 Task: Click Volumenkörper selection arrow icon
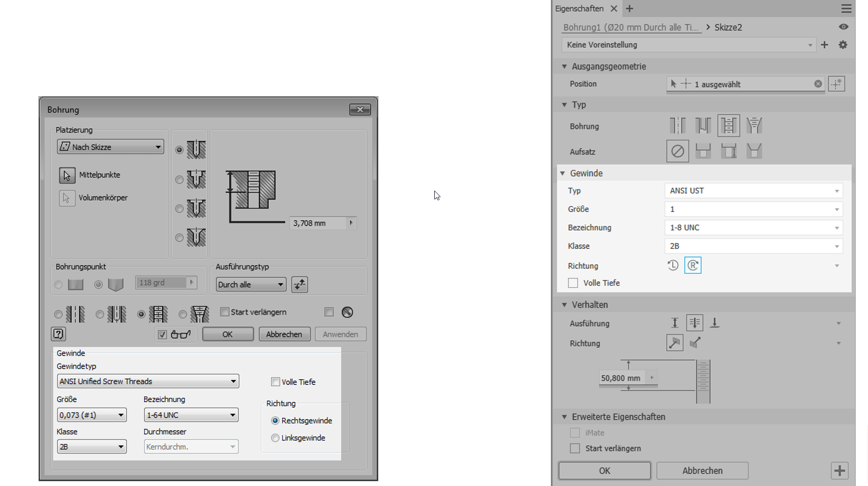click(67, 198)
